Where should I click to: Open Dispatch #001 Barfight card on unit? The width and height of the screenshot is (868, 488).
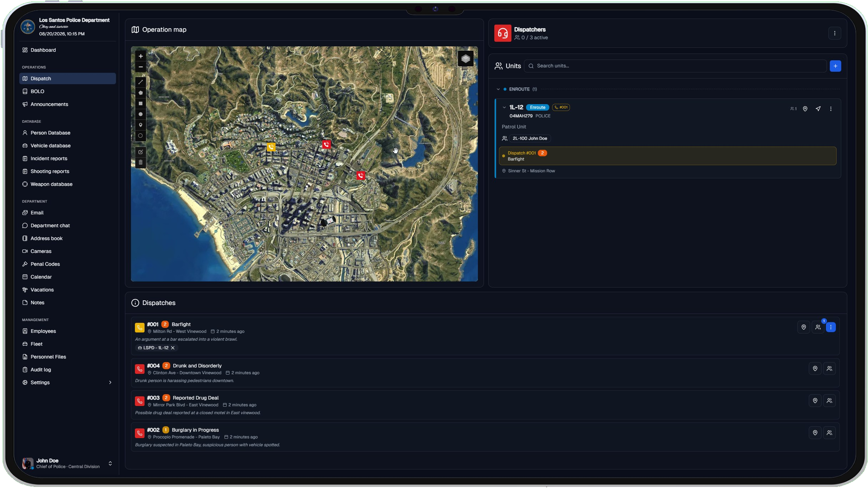tap(667, 156)
